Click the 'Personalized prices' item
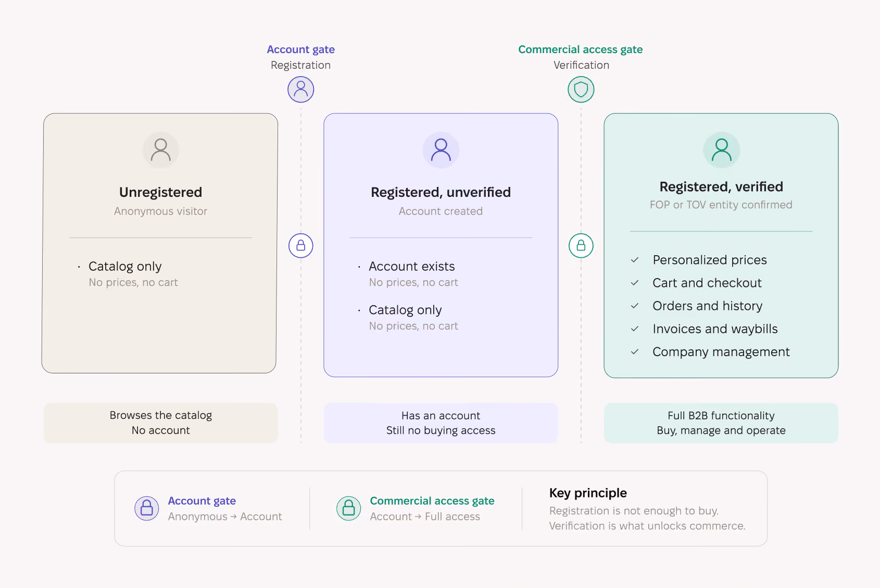This screenshot has height=588, width=880. pos(710,260)
